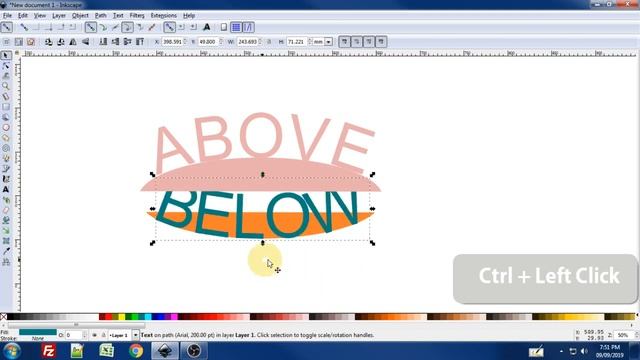Select the Zoom magnifier tool
Image resolution: width=640 pixels, height=360 pixels.
(6, 86)
